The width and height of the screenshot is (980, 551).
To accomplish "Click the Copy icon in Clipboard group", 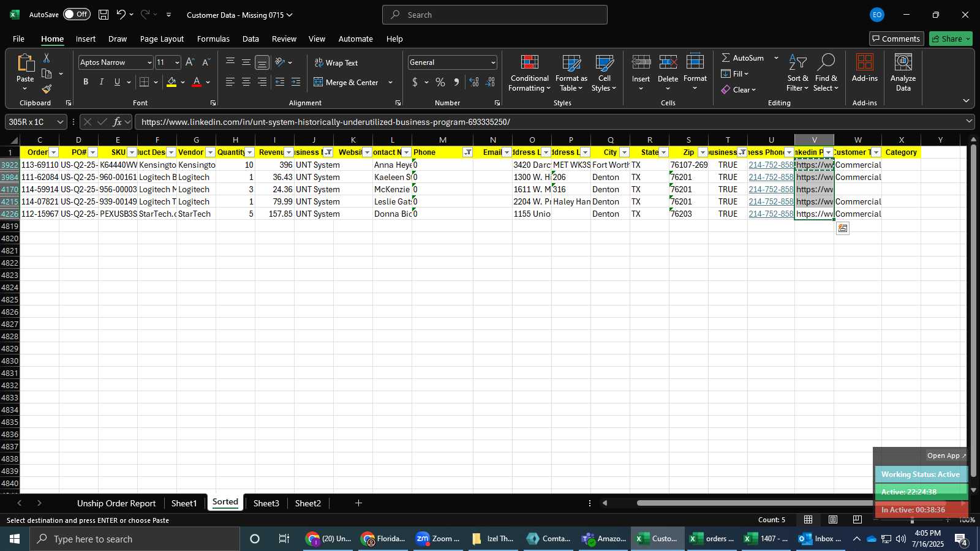I will click(x=47, y=73).
